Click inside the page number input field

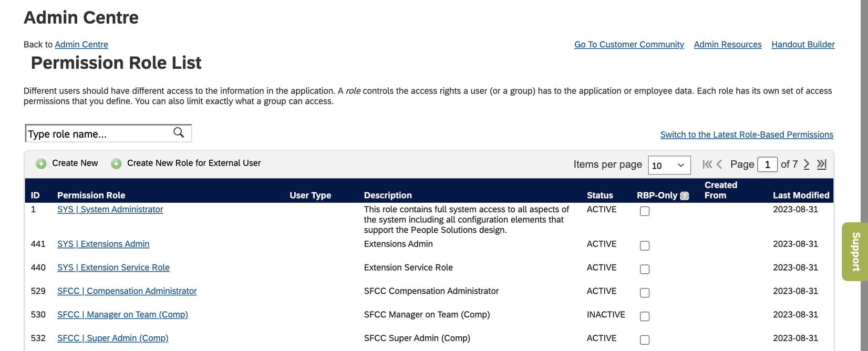[768, 164]
